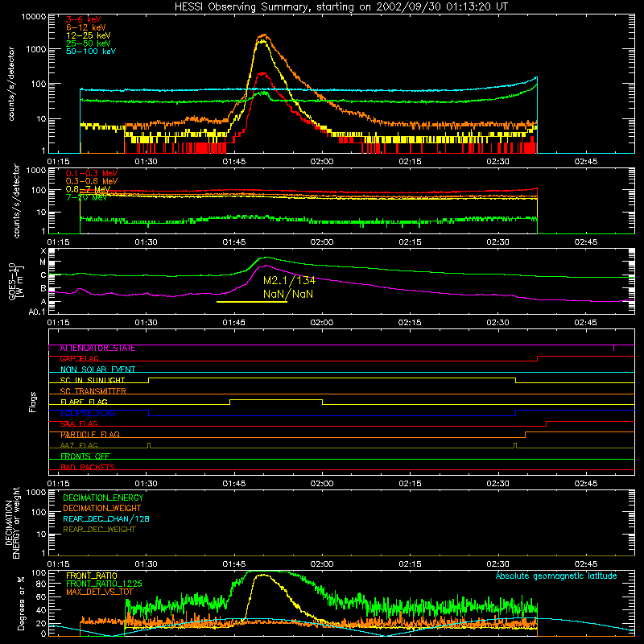
Task: Click the REAR_DEC_CHAN/128 legend label
Action: point(106,518)
